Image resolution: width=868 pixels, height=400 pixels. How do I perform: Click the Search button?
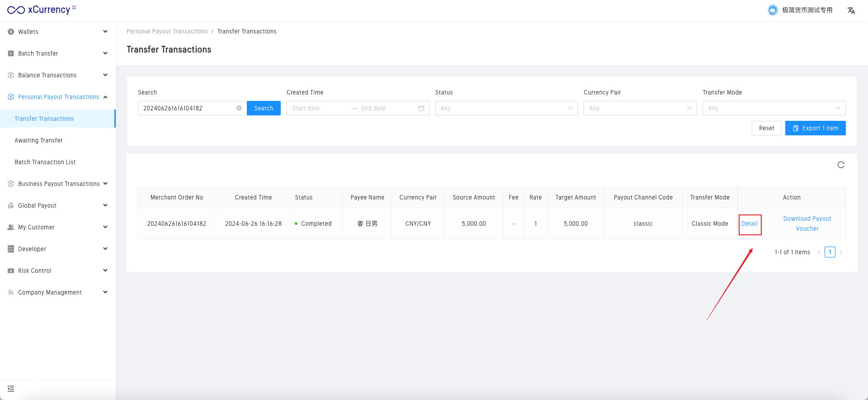264,108
